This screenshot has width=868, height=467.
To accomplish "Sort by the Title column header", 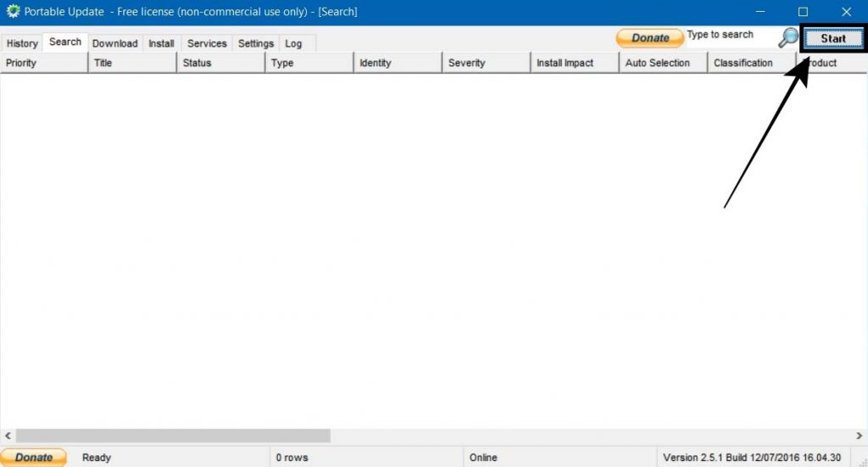I will pos(132,63).
